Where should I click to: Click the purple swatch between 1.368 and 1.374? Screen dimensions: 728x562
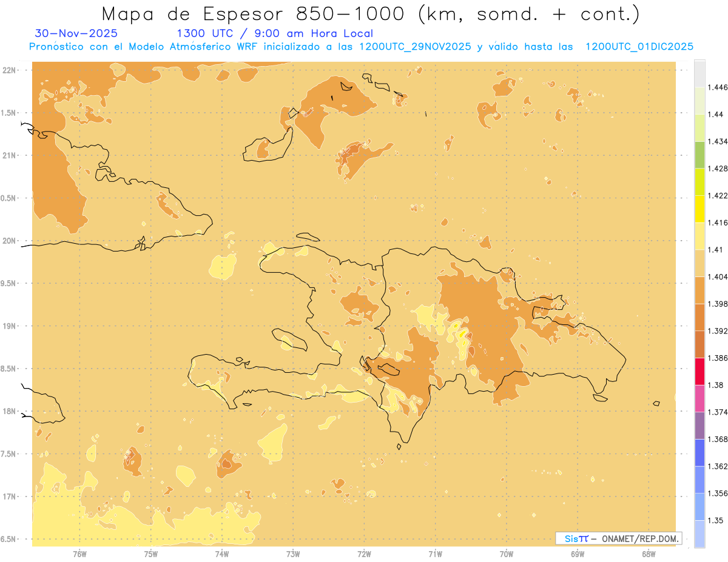coord(699,425)
